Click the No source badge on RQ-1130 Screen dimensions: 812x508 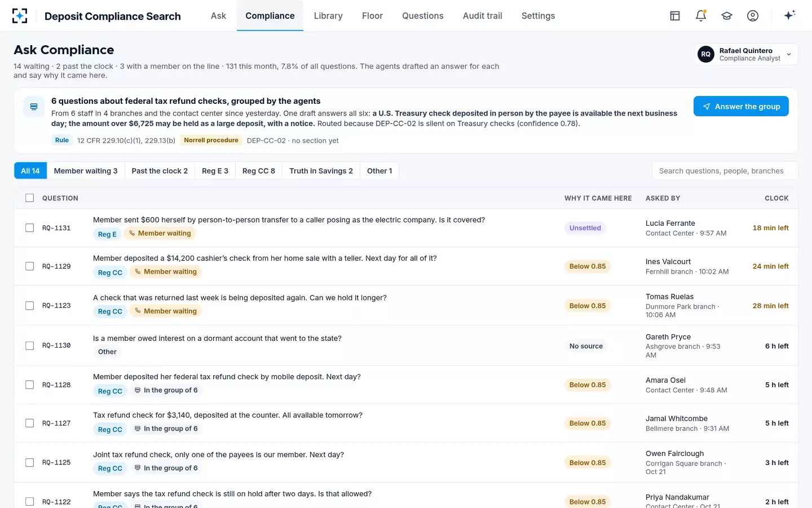(586, 346)
